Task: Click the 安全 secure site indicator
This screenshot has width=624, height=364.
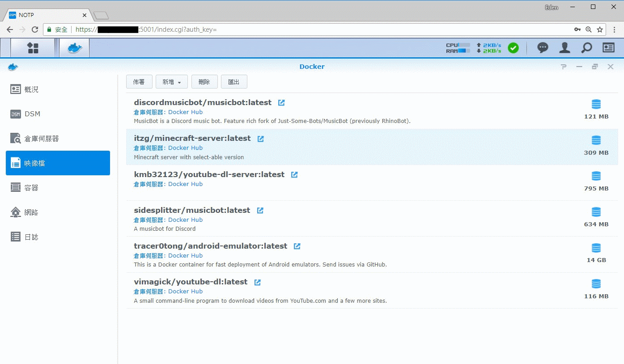Action: point(57,30)
